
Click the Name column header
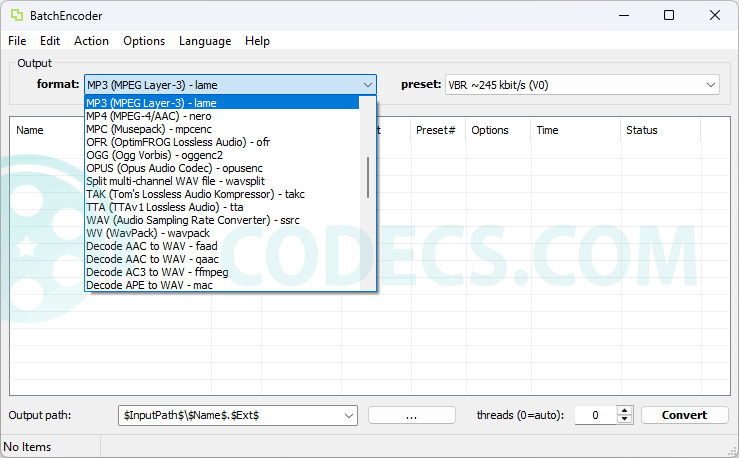(47, 130)
